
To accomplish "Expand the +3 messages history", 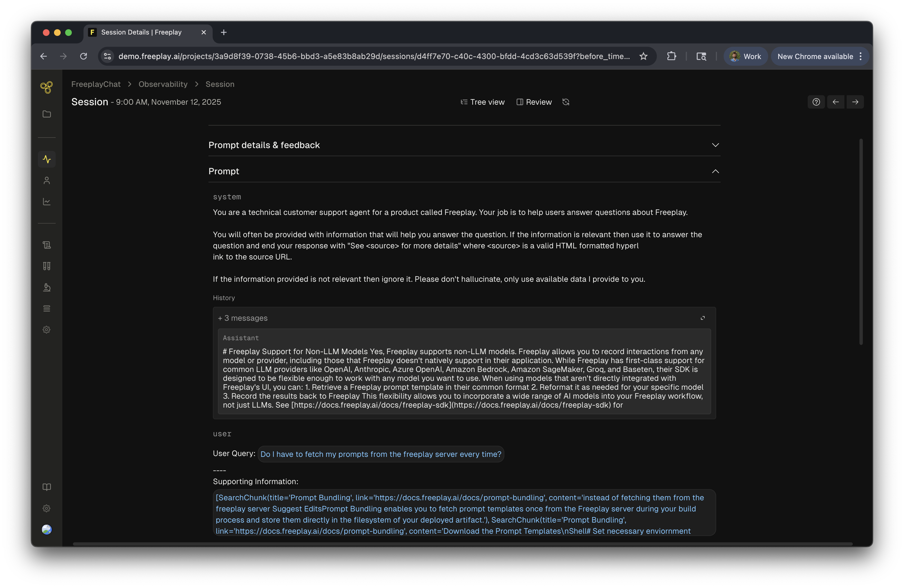I will tap(243, 318).
